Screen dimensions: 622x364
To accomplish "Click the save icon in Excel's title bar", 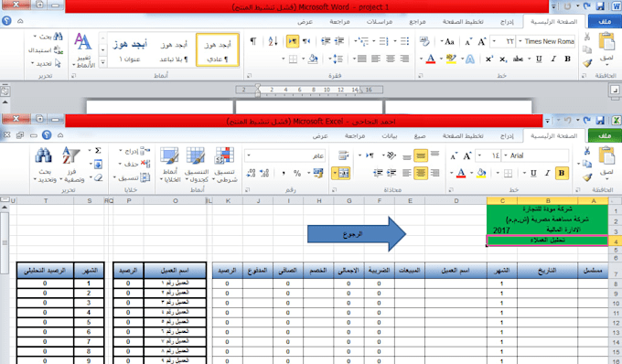I will 600,121.
